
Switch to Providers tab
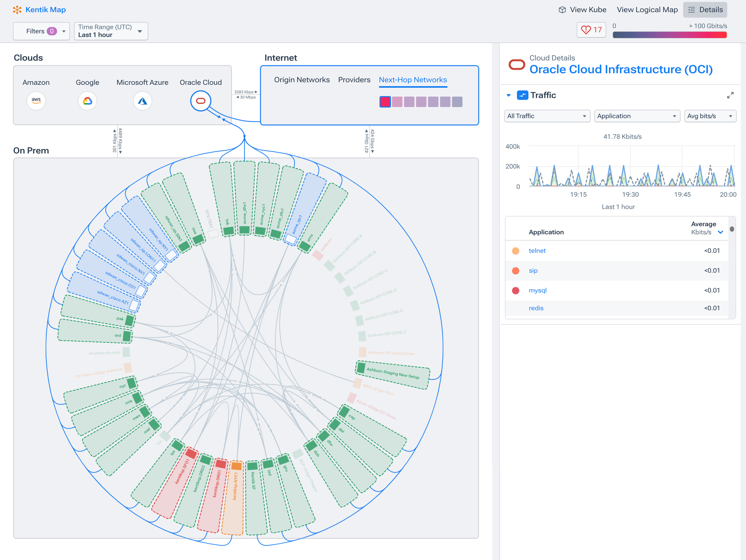click(354, 80)
